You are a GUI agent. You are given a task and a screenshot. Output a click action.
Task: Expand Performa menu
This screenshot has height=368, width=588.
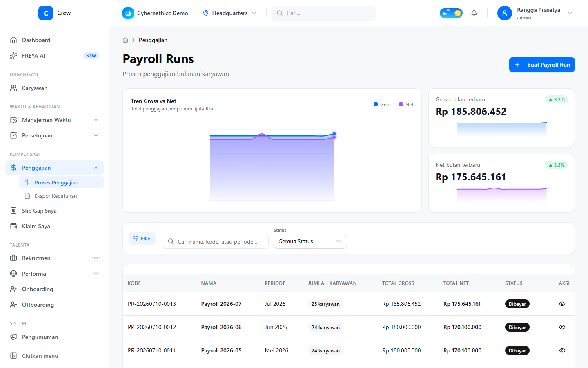[54, 274]
